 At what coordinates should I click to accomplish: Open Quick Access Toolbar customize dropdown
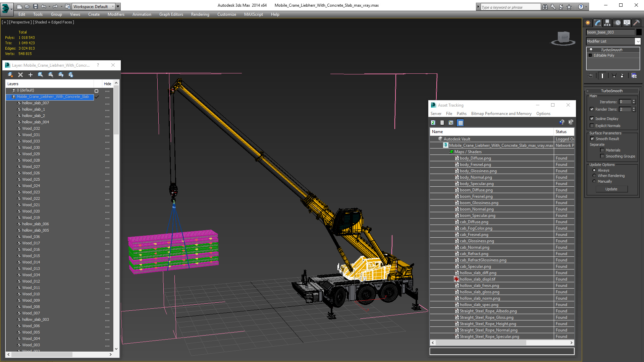tap(118, 6)
